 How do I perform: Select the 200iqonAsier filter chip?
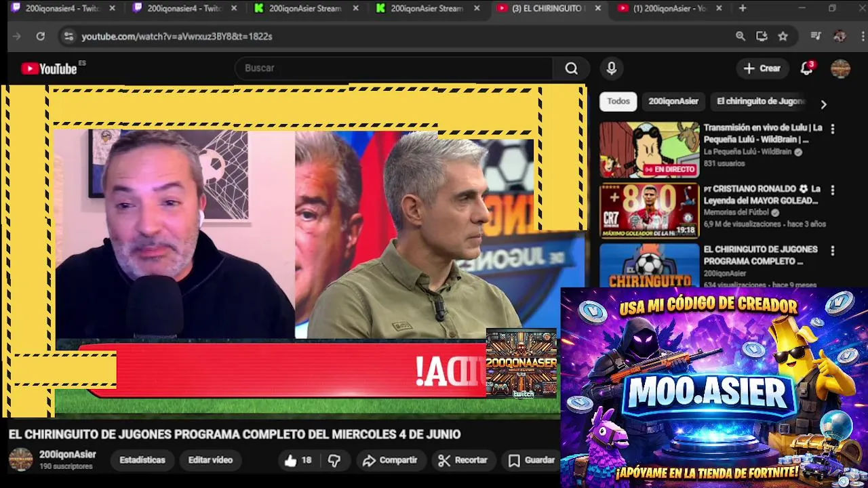pos(673,101)
